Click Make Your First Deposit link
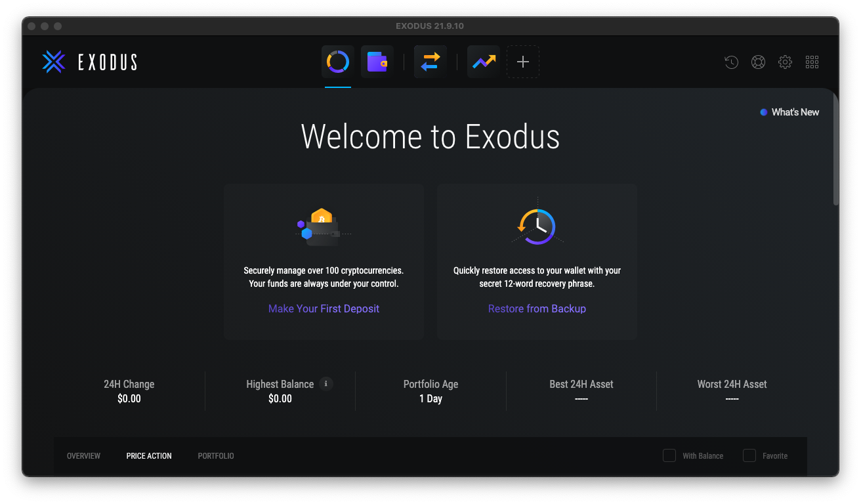Image resolution: width=861 pixels, height=504 pixels. [324, 308]
